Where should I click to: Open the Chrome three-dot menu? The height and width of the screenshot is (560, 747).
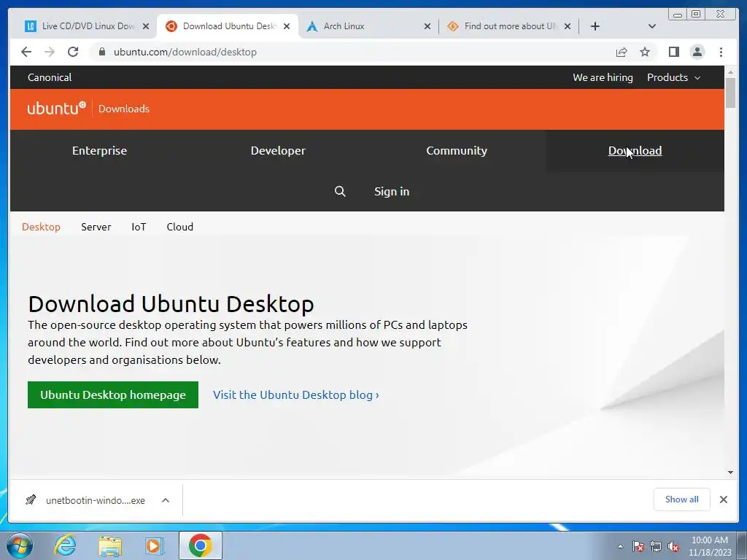click(721, 52)
